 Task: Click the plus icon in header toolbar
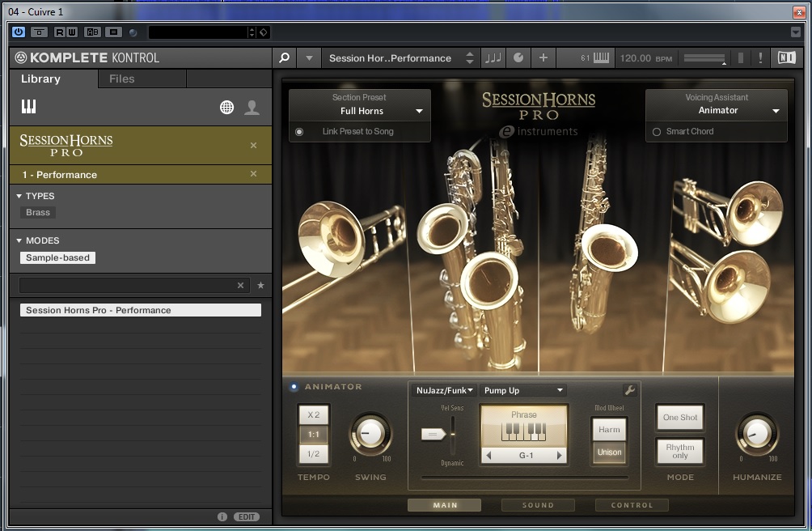543,58
